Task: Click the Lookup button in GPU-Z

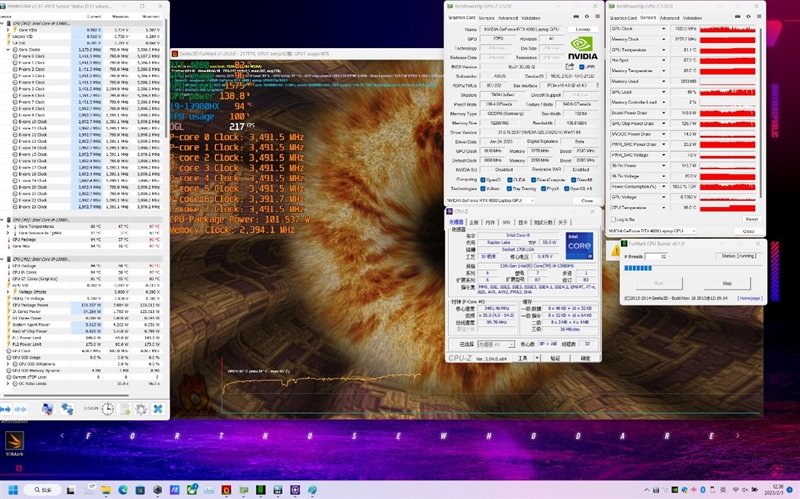Action: pos(581,30)
